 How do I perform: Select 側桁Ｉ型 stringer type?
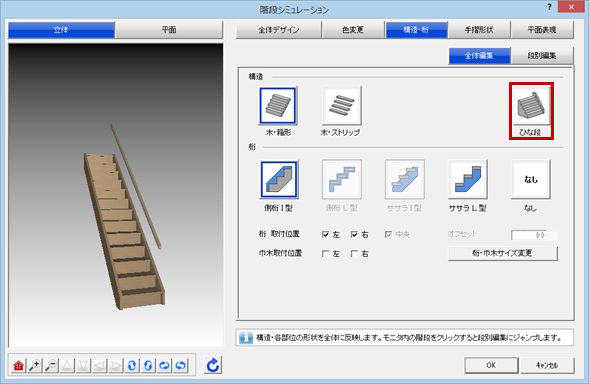click(x=279, y=179)
